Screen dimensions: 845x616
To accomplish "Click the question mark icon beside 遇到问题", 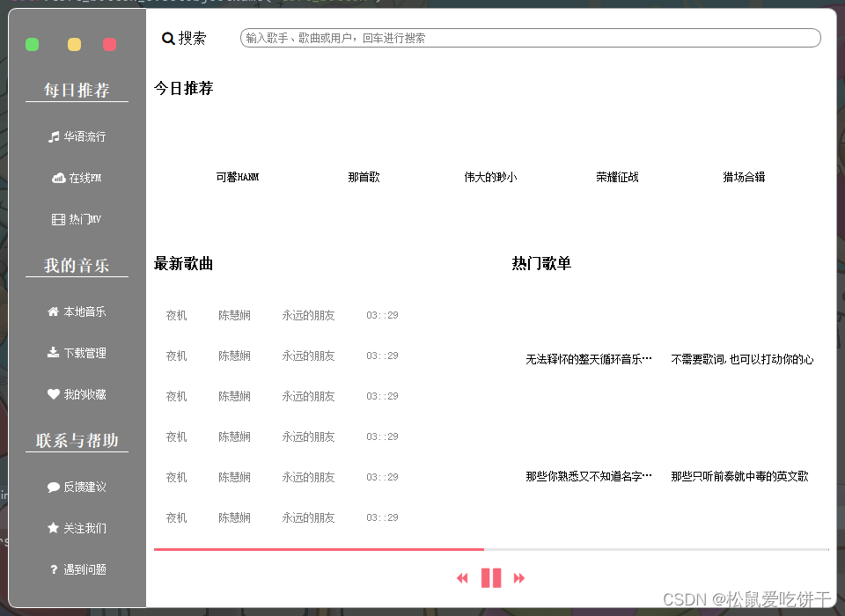I will (54, 569).
